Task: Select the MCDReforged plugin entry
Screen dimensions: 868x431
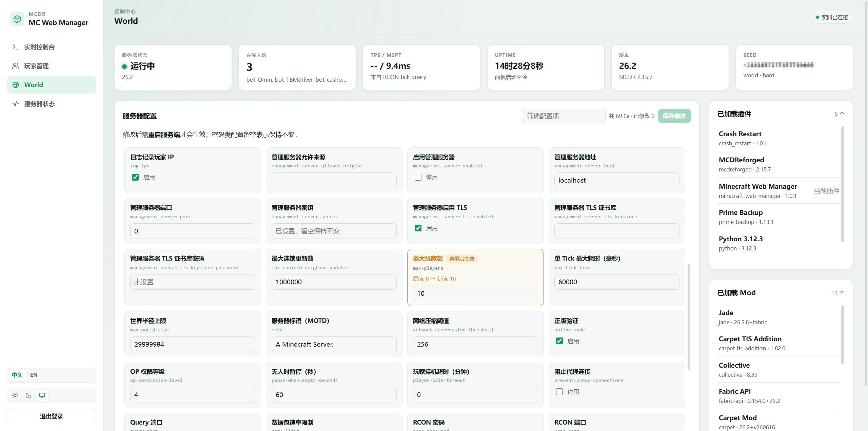Action: point(779,164)
